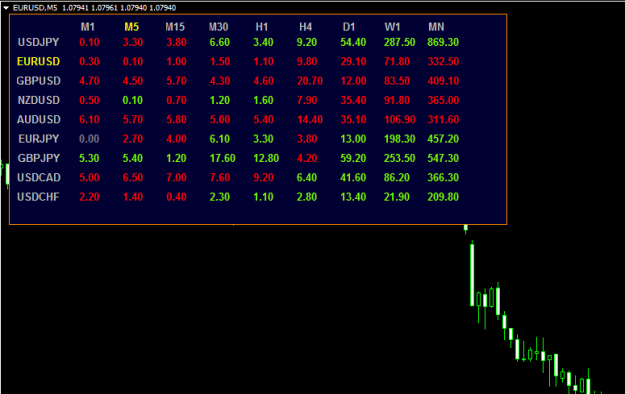Click the AUDUSD pair label
The width and height of the screenshot is (625, 394).
(x=38, y=120)
